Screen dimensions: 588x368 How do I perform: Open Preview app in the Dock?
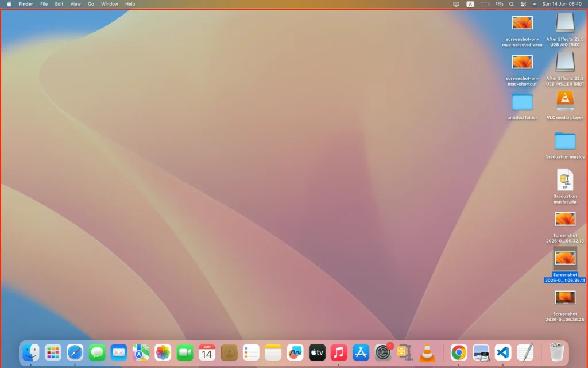point(481,352)
